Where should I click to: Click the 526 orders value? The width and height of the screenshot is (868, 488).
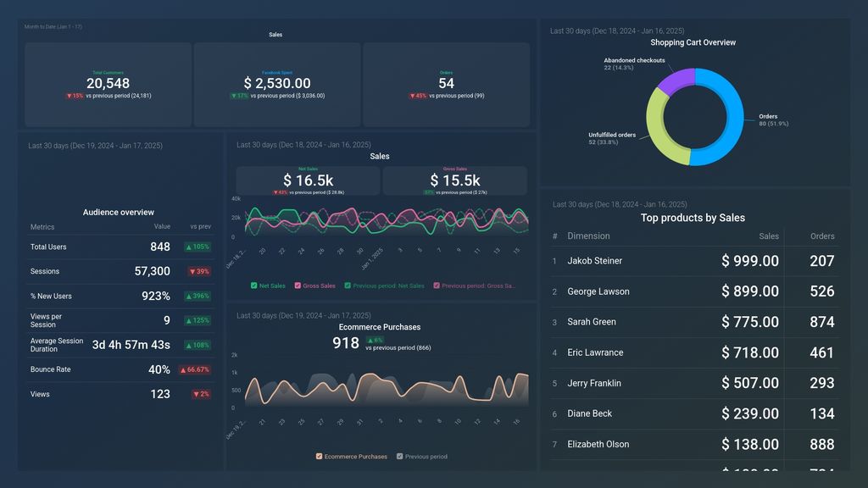822,291
